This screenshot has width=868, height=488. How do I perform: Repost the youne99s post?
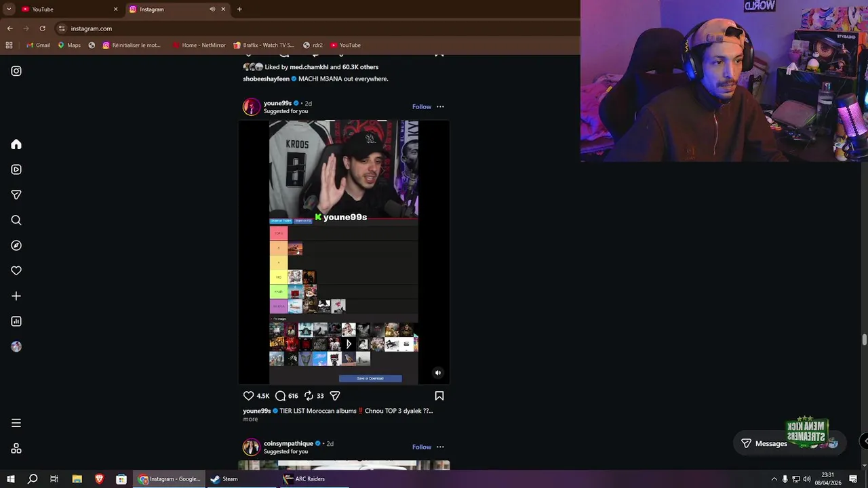click(309, 396)
